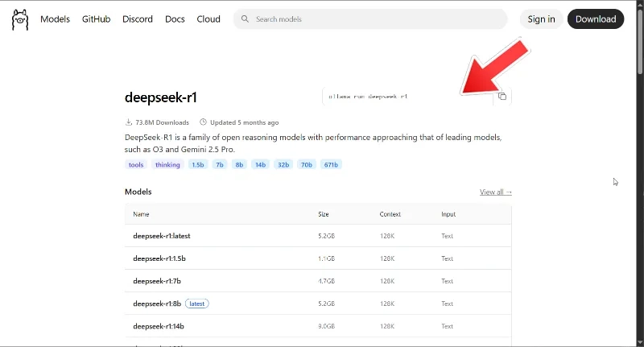Click the Download button
The width and height of the screenshot is (644, 347).
(596, 19)
